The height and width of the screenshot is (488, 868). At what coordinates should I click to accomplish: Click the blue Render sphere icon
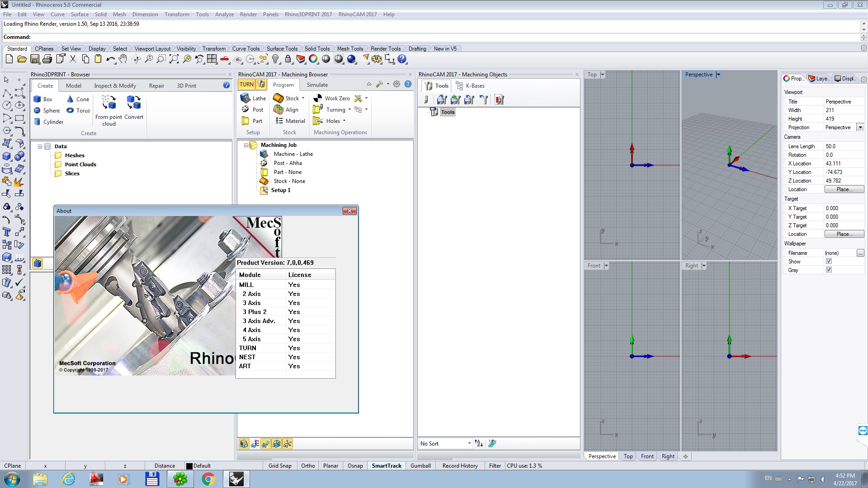click(x=351, y=59)
